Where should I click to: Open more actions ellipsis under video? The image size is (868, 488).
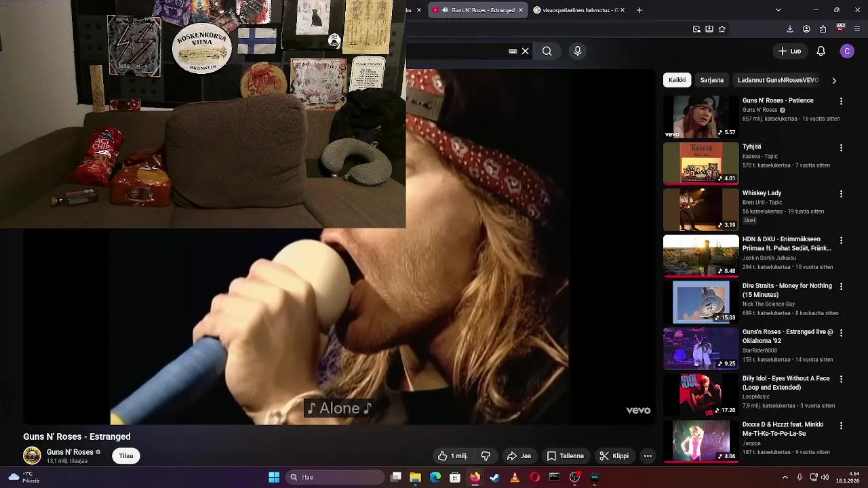pyautogui.click(x=648, y=456)
